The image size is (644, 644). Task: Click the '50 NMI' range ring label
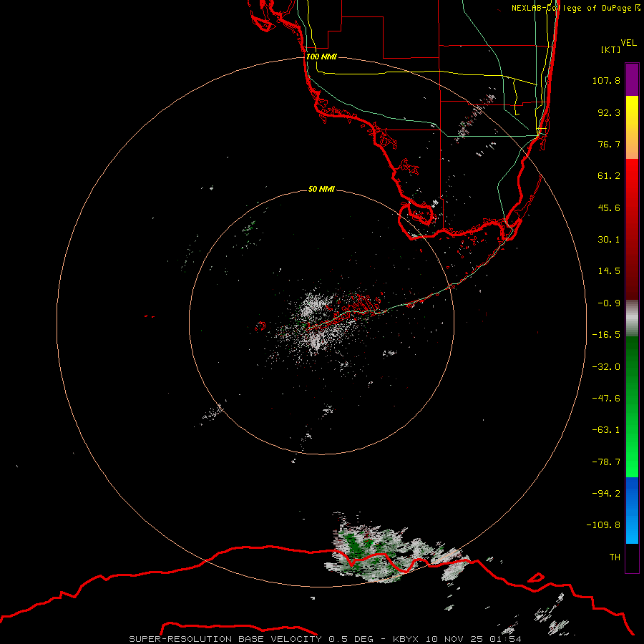coord(321,189)
